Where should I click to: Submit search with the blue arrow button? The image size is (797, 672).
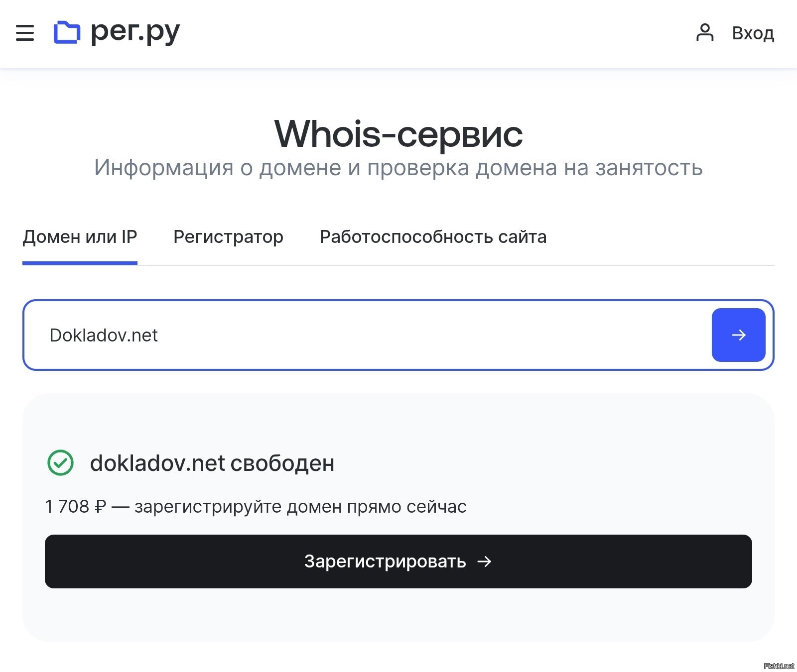tap(738, 335)
